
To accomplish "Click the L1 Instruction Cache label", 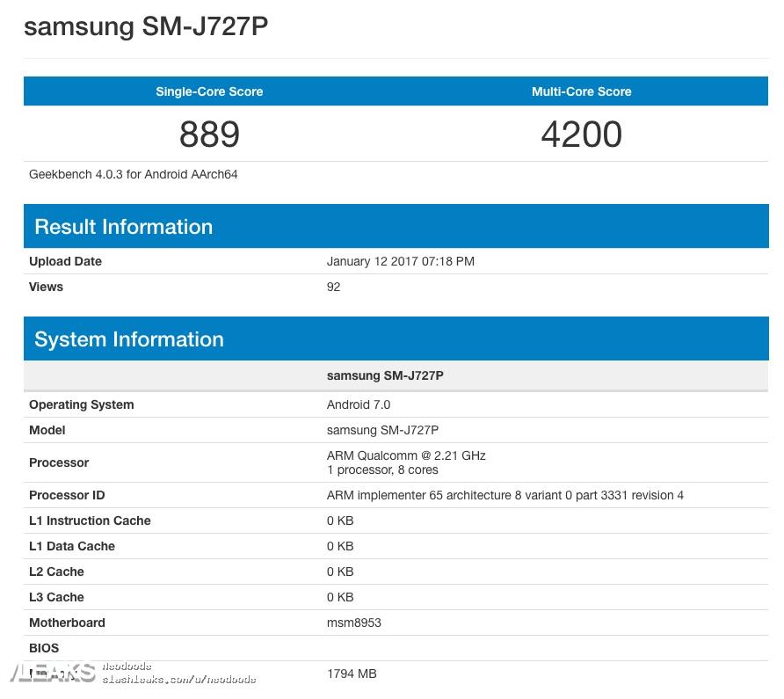I will point(90,521).
